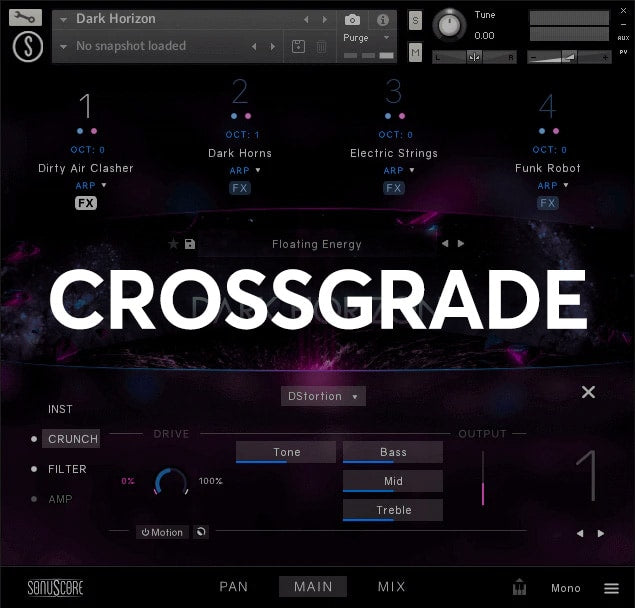635x608 pixels.
Task: Select the INST section
Action: click(60, 409)
